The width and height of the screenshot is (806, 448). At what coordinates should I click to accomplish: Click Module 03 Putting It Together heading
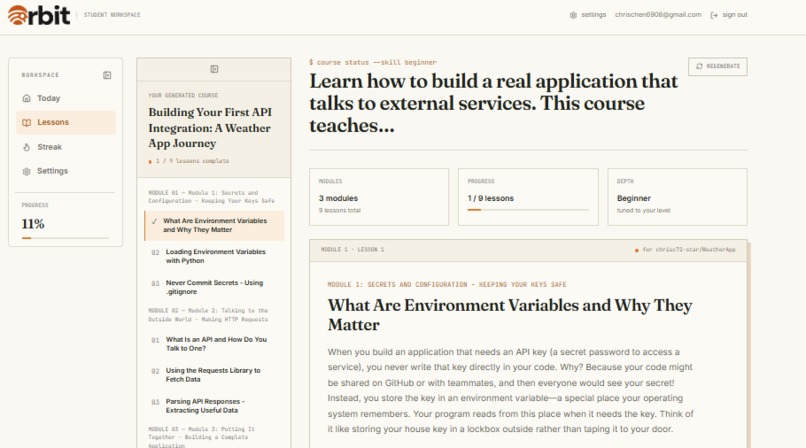click(202, 437)
